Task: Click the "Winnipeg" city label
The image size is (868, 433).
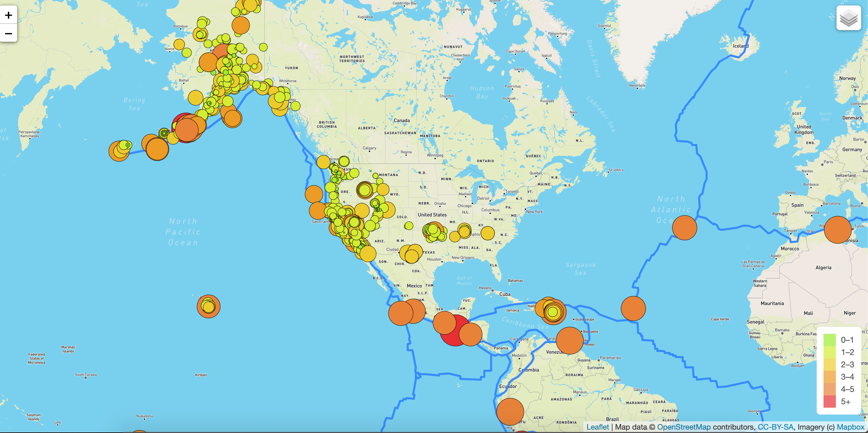Action: tap(435, 155)
